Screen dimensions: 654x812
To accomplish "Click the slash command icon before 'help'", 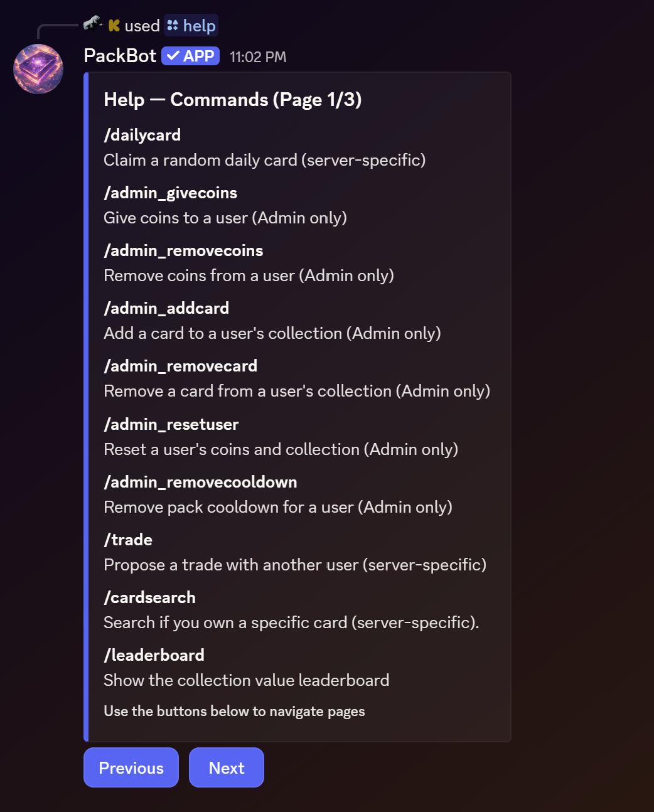I will click(173, 26).
